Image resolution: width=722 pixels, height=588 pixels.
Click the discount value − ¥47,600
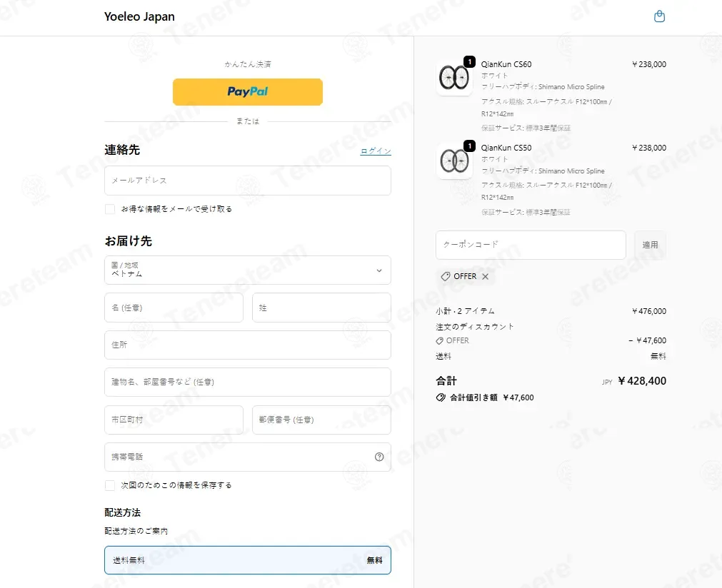coord(648,340)
